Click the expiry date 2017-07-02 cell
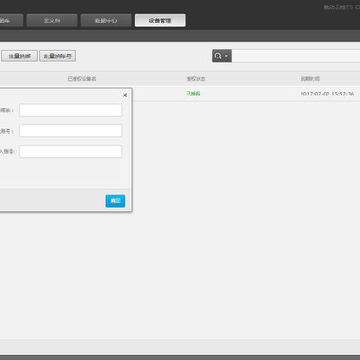This screenshot has width=360, height=360. pyautogui.click(x=327, y=94)
